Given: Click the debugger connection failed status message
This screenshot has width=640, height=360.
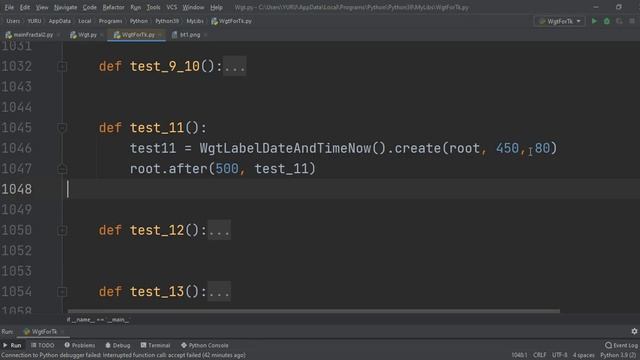Looking at the screenshot, I should pyautogui.click(x=123, y=356).
